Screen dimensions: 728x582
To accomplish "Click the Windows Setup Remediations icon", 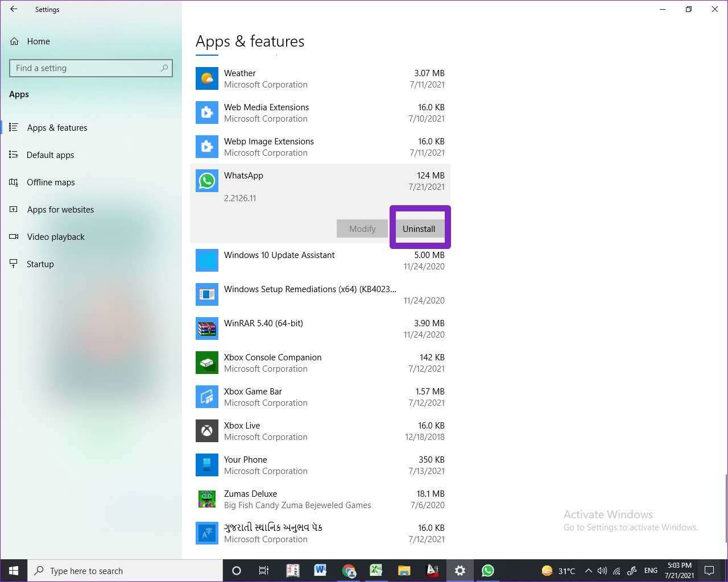I will [x=207, y=294].
